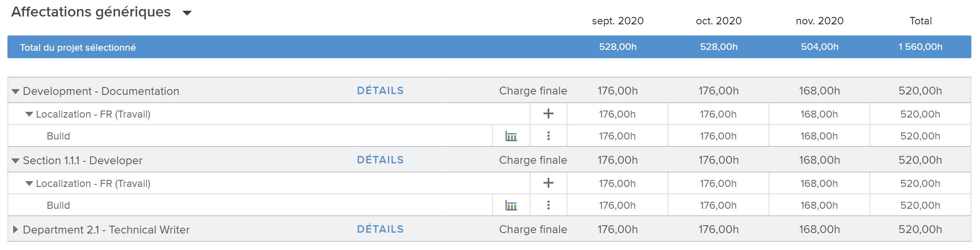Open three-dot menu for second Build row
980x250 pixels.
pyautogui.click(x=549, y=205)
